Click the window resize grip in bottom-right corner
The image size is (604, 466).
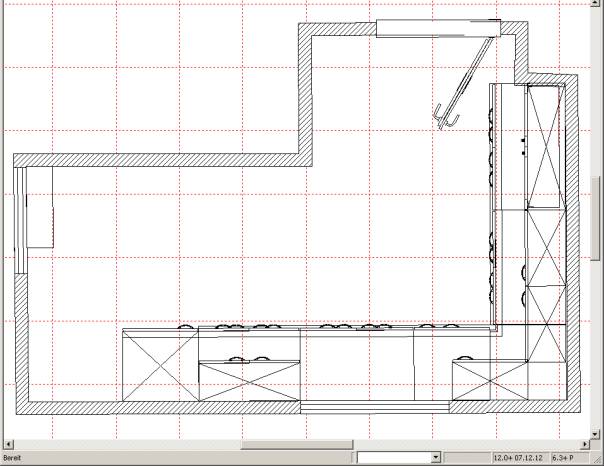[597, 459]
